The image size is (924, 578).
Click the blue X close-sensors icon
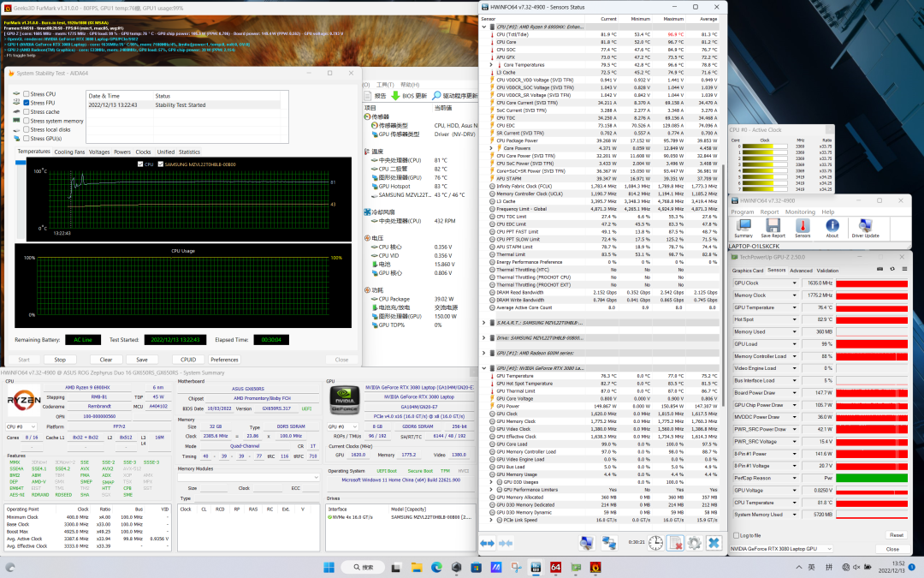[714, 543]
